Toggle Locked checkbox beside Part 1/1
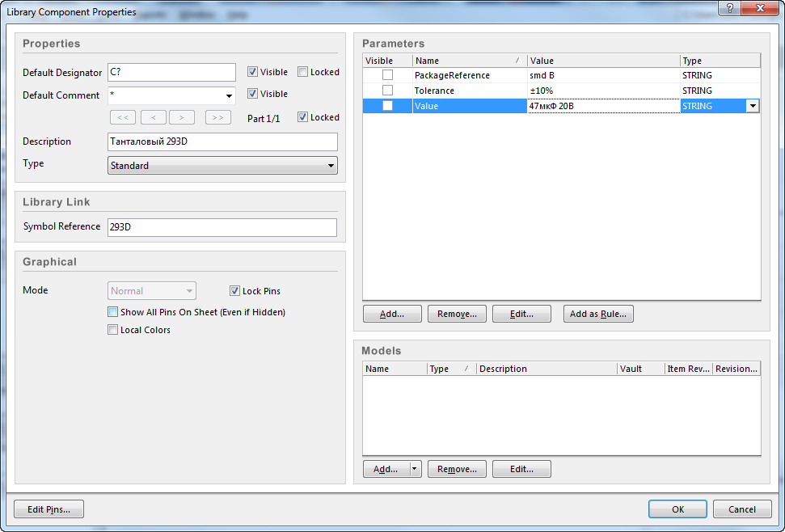The image size is (785, 532). (x=302, y=117)
